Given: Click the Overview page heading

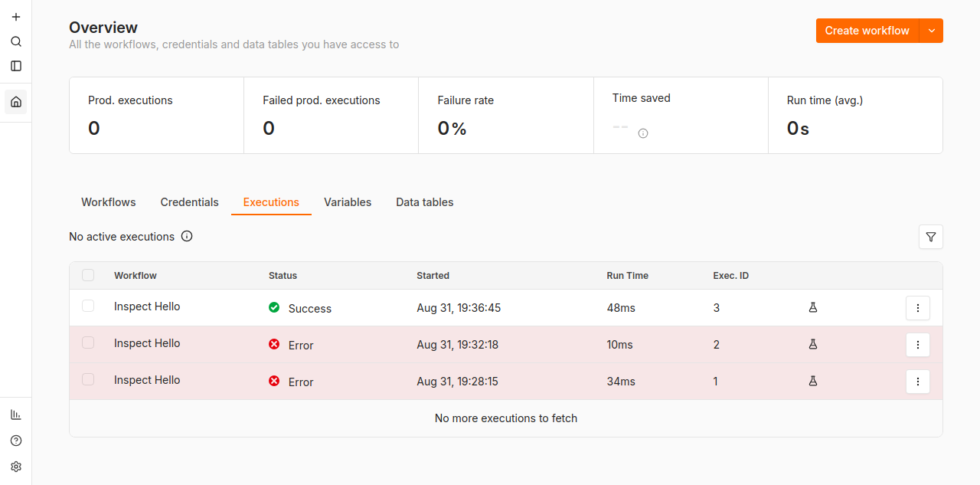Looking at the screenshot, I should pyautogui.click(x=103, y=28).
